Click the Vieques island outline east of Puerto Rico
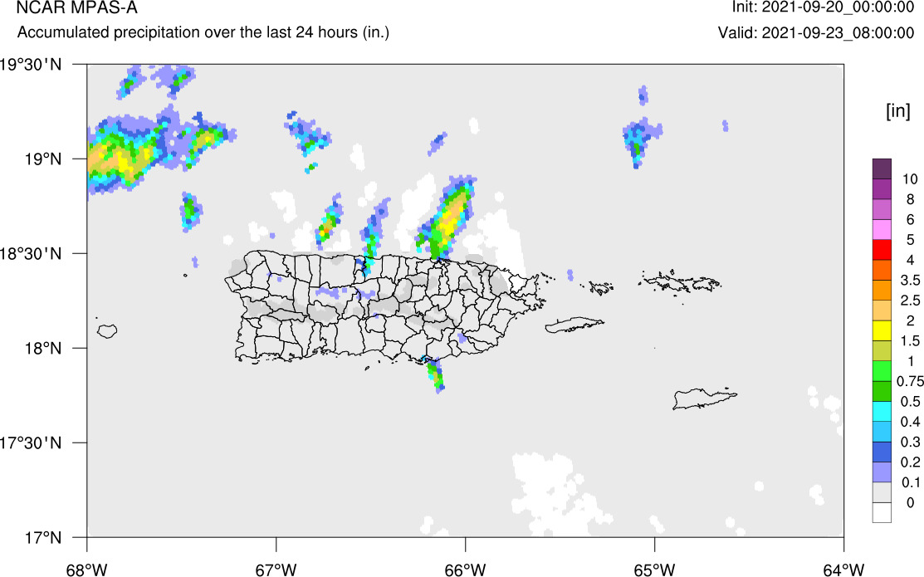This screenshot has width=924, height=577. [x=574, y=325]
